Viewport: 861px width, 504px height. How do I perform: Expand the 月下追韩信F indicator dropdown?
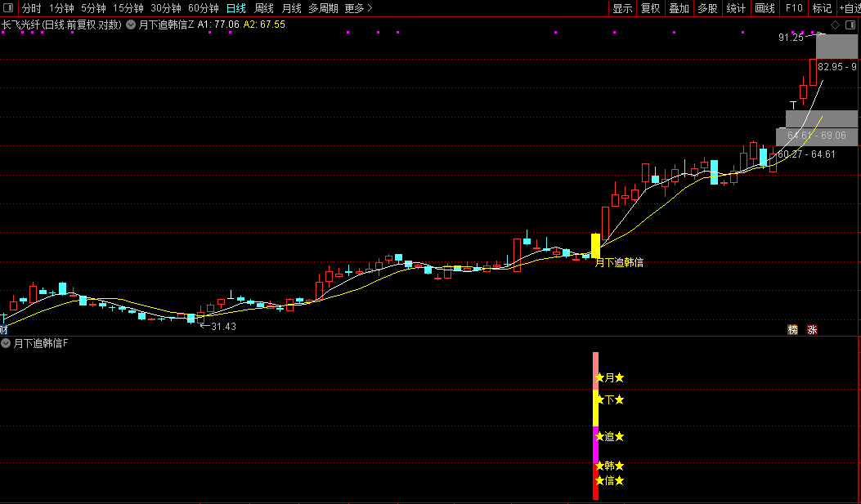pyautogui.click(x=6, y=343)
